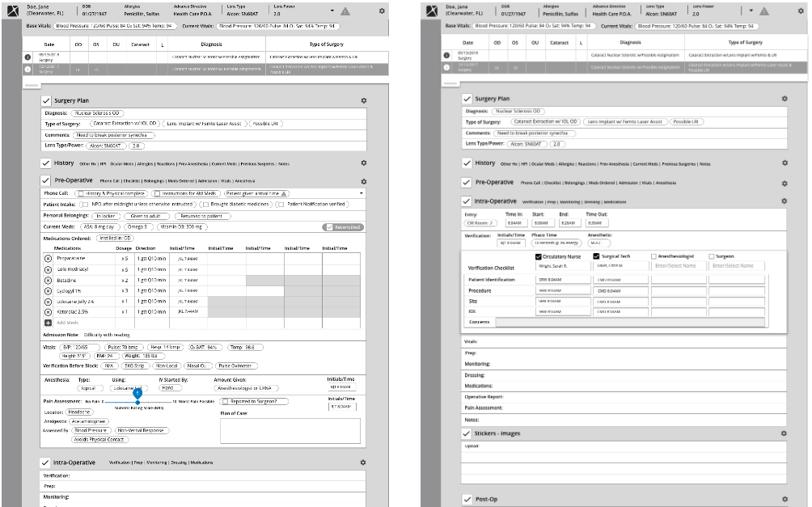This screenshot has width=812, height=507.
Task: Click Possible LRI pill on left screen
Action: tap(265, 124)
